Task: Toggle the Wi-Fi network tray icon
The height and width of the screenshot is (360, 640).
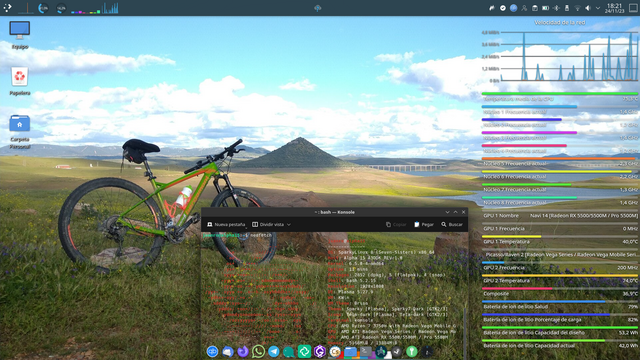Action: [x=577, y=8]
